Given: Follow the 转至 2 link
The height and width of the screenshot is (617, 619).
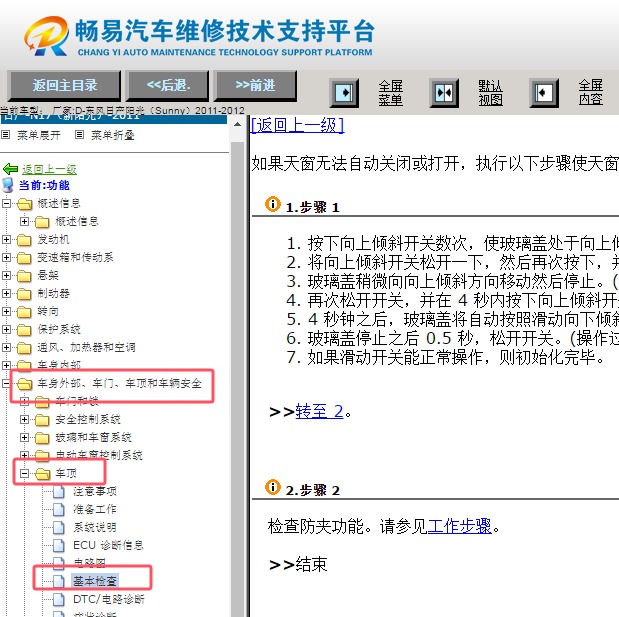Looking at the screenshot, I should 319,411.
